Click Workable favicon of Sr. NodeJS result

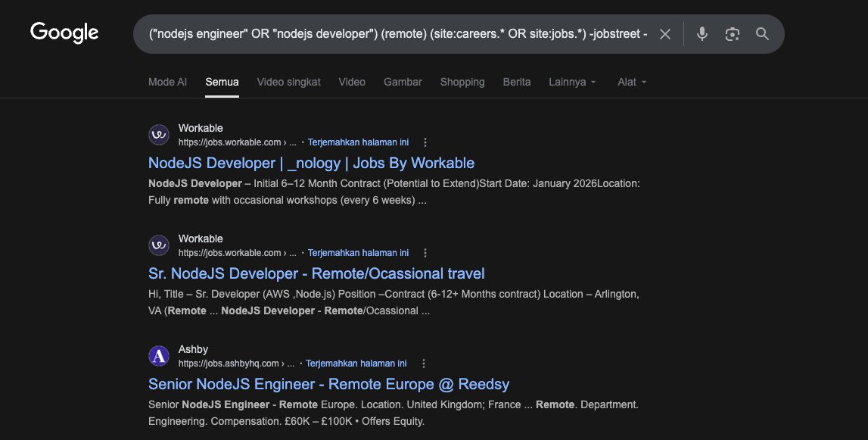(159, 245)
